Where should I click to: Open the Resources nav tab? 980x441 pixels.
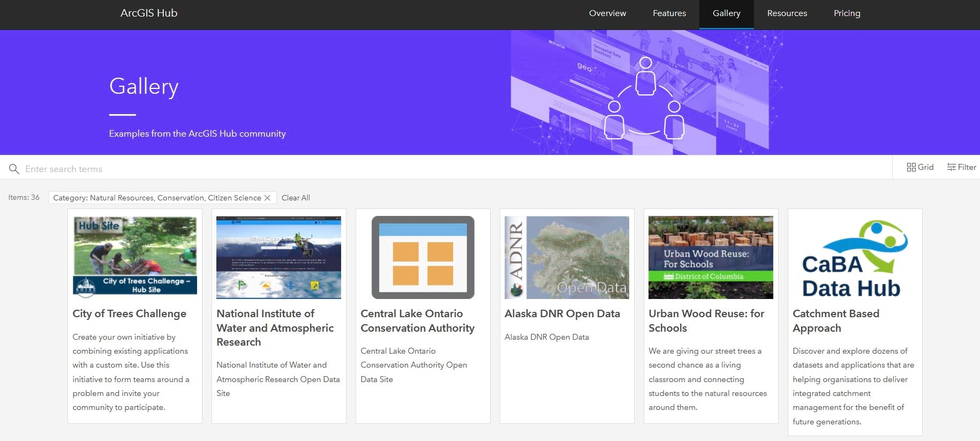click(787, 13)
